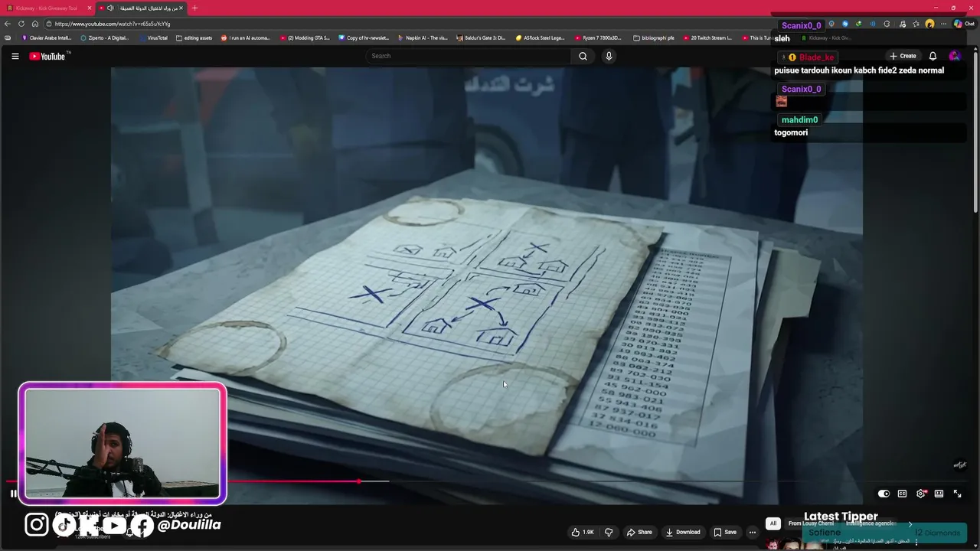Open a new browser tab
The image size is (980, 551).
tap(194, 8)
